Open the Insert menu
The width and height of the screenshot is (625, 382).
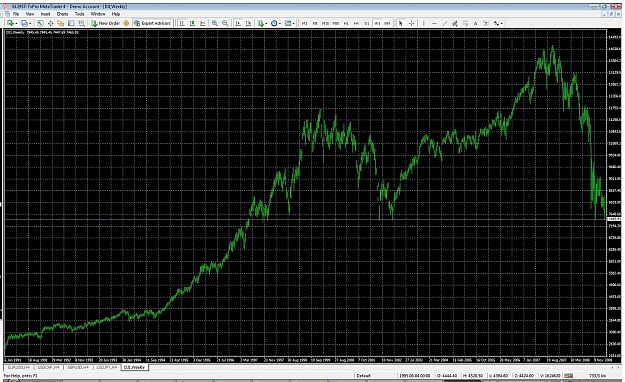pyautogui.click(x=45, y=14)
